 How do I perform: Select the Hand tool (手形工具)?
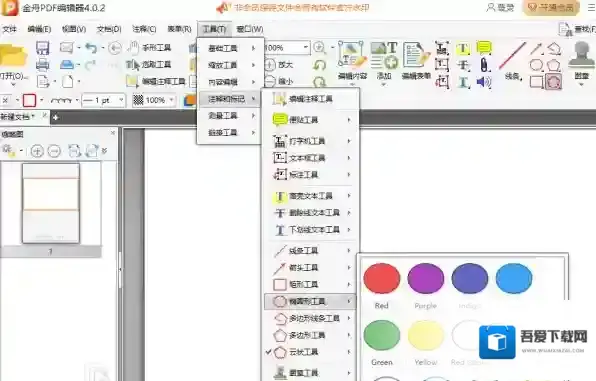(149, 48)
